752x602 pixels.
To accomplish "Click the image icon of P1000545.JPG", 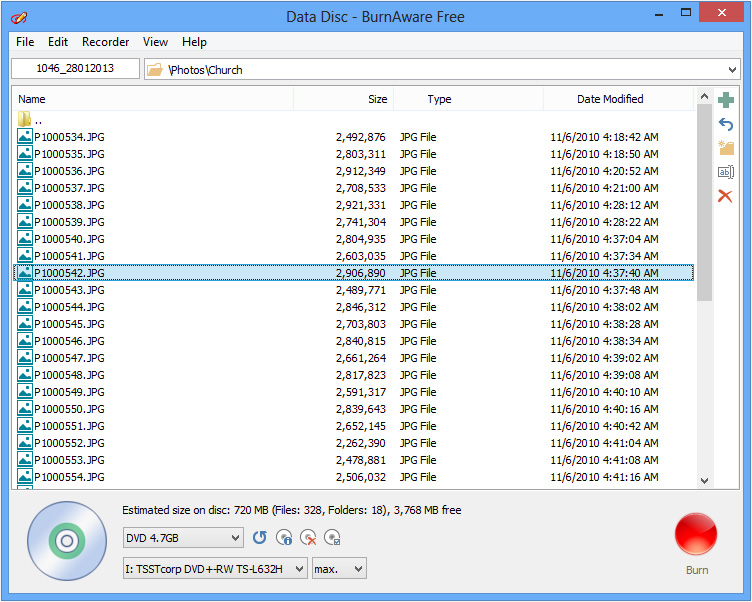I will [x=24, y=323].
